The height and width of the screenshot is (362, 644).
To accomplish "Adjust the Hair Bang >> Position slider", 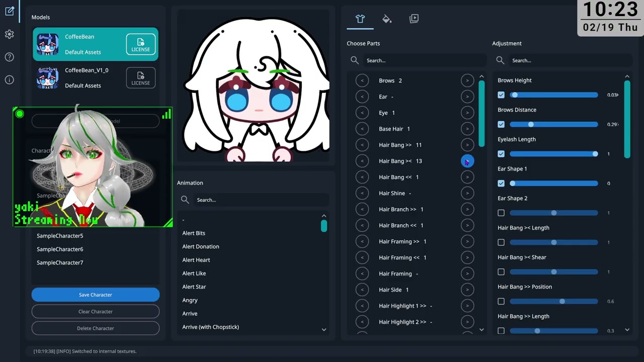I will pos(553,301).
